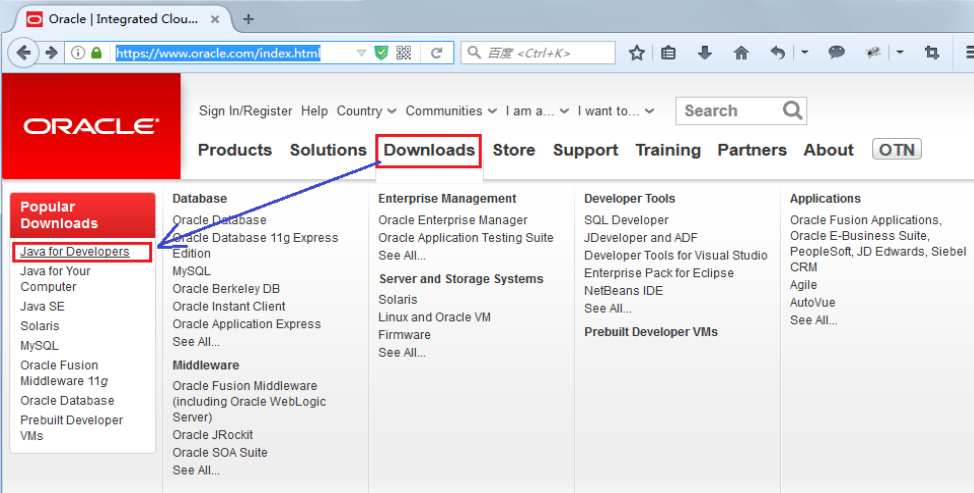Image resolution: width=974 pixels, height=493 pixels.
Task: Open the Help link
Action: 314,111
